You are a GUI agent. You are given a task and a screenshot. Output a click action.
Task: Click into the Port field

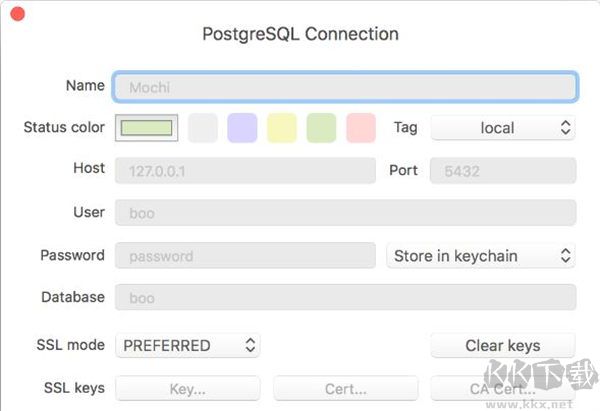(x=503, y=171)
